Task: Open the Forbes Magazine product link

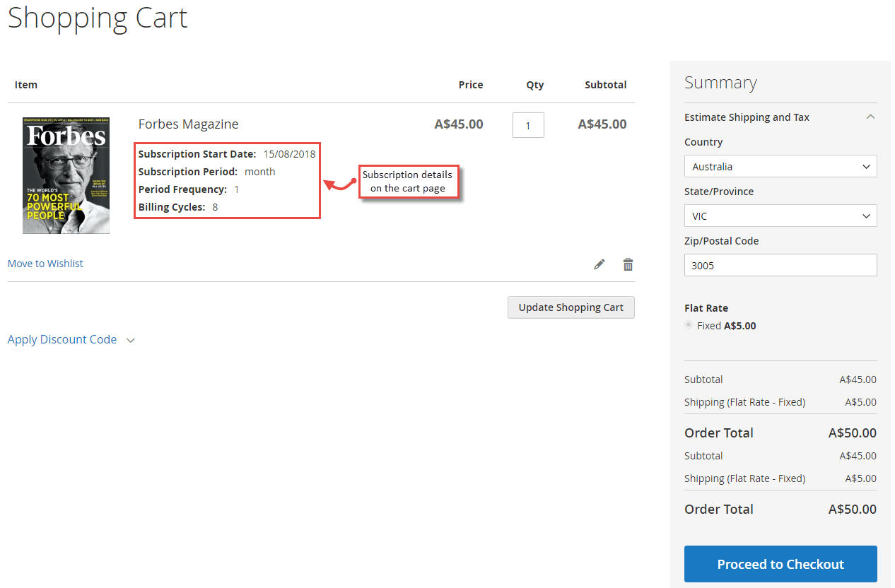Action: (188, 124)
